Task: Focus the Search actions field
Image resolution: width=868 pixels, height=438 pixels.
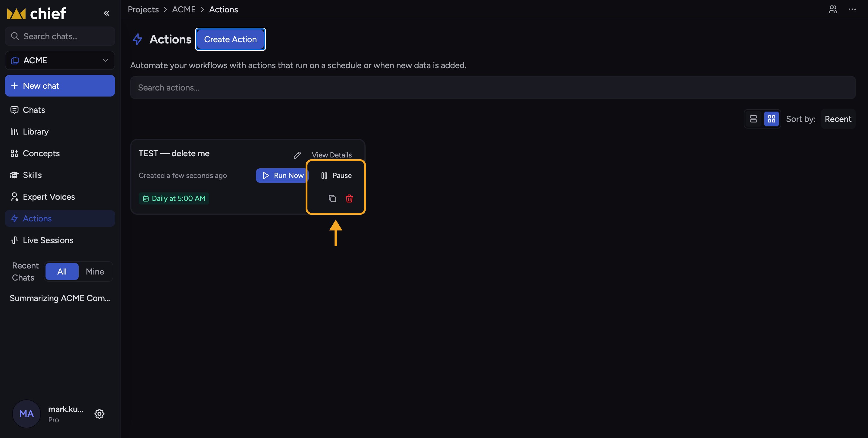Action: 493,88
